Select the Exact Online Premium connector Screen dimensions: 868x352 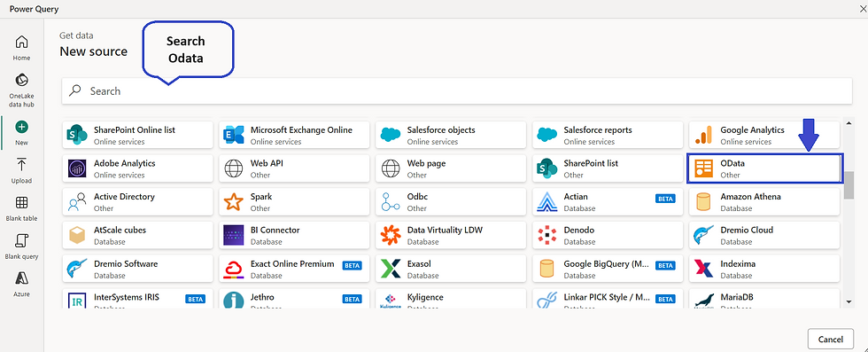tap(294, 269)
